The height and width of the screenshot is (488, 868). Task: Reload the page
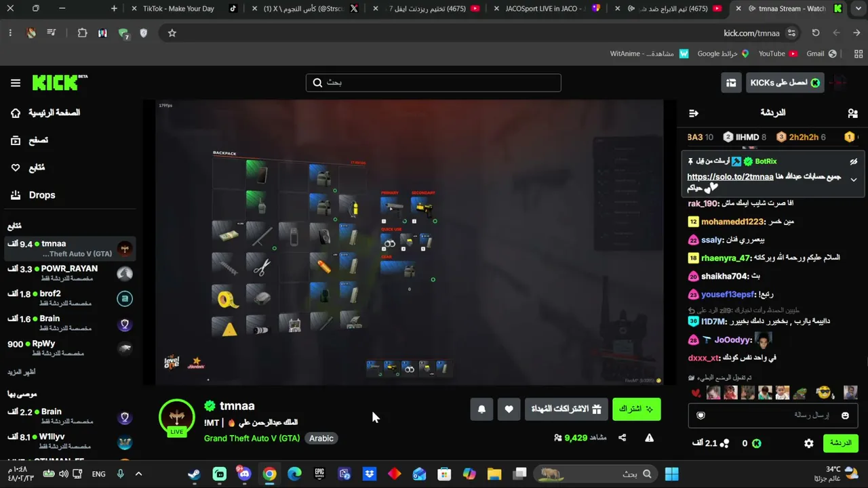[816, 33]
